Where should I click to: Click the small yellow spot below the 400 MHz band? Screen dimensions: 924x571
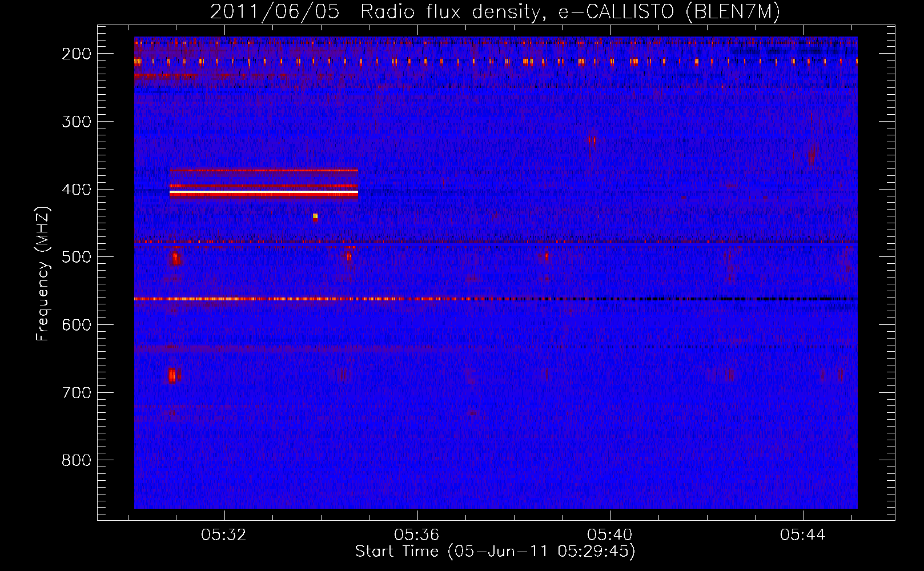315,216
